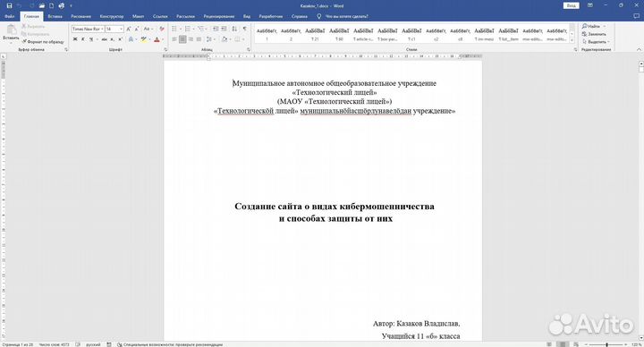Open the Выделить (Select) dropdown
Screen dimensions: 644x347
pos(596,42)
